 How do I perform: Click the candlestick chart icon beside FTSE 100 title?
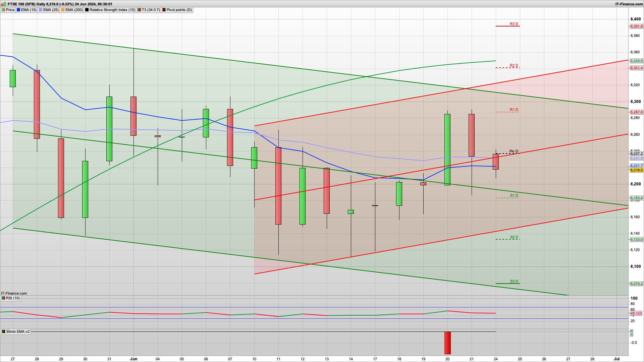(x=4, y=4)
